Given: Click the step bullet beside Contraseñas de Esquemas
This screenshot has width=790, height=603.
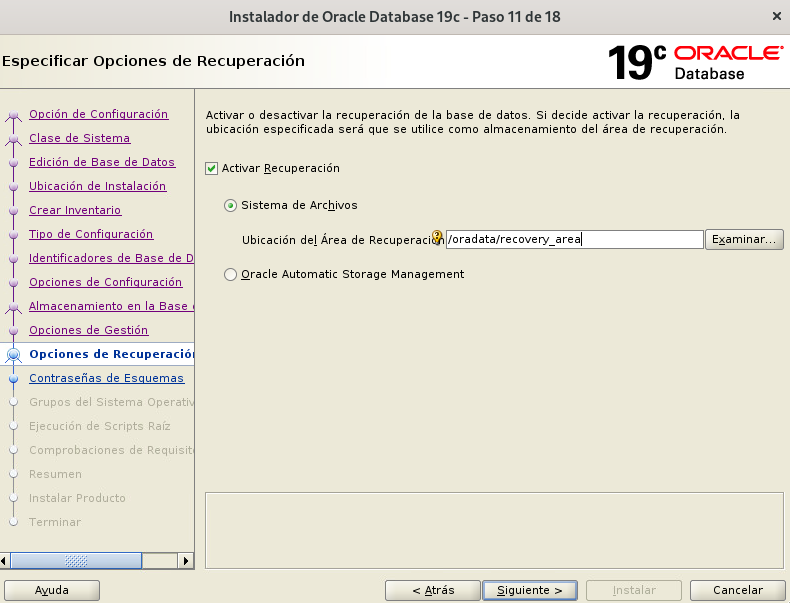Looking at the screenshot, I should pyautogui.click(x=13, y=379).
